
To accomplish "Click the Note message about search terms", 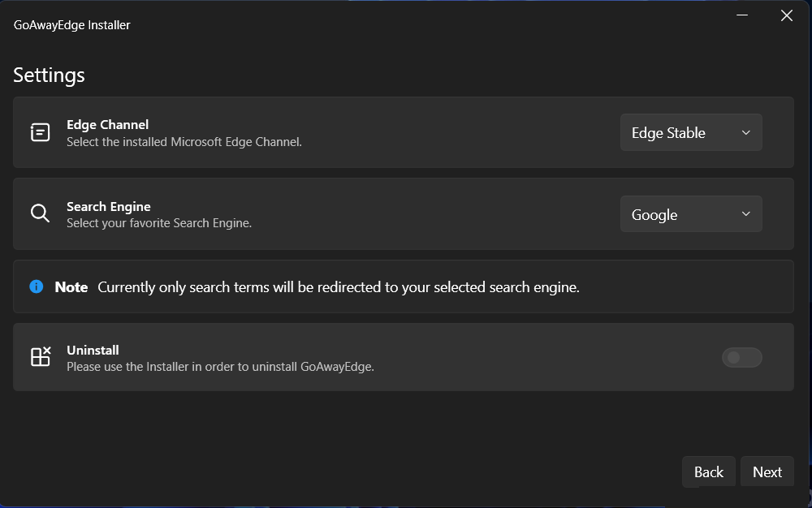I will pos(338,287).
